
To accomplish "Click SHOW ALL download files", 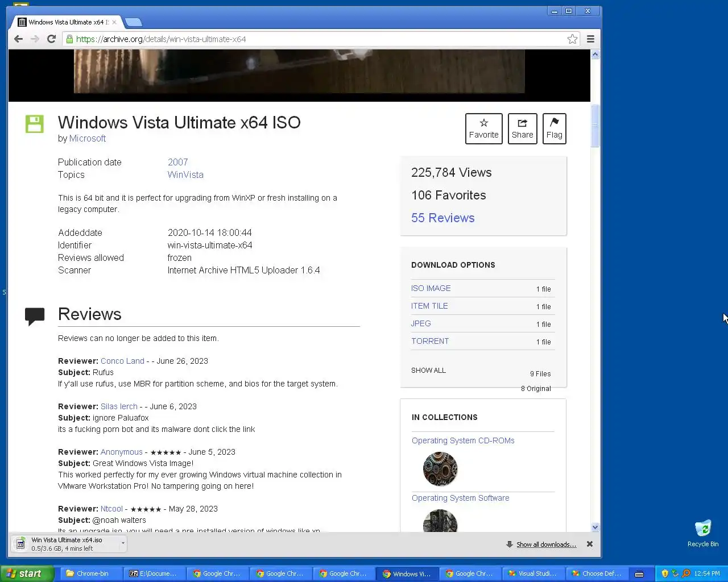I will tap(428, 370).
